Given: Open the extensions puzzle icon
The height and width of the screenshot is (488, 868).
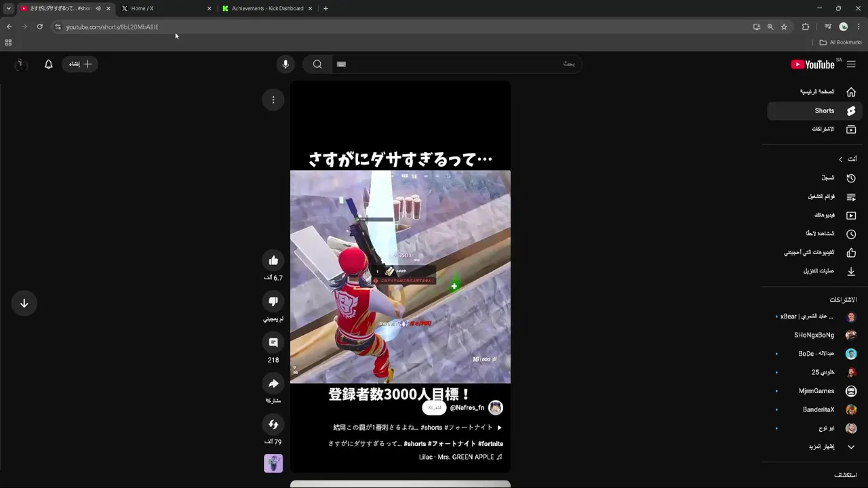Looking at the screenshot, I should 806,27.
